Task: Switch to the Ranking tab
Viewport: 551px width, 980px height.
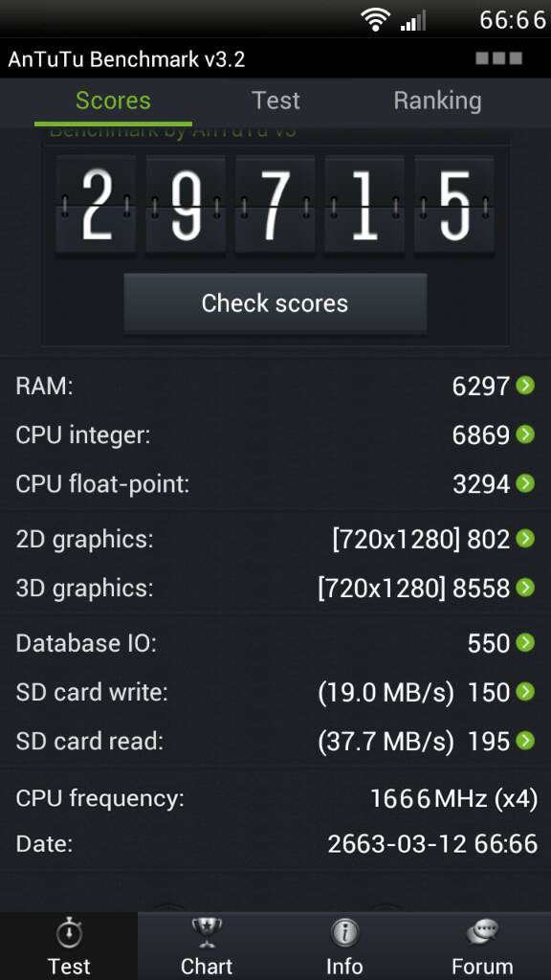Action: point(437,101)
